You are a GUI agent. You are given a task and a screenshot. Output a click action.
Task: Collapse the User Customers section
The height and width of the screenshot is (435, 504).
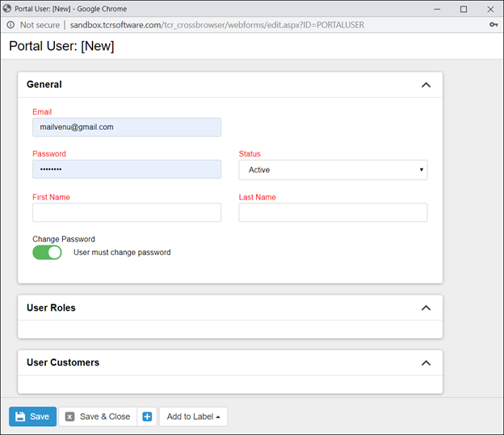tap(426, 363)
